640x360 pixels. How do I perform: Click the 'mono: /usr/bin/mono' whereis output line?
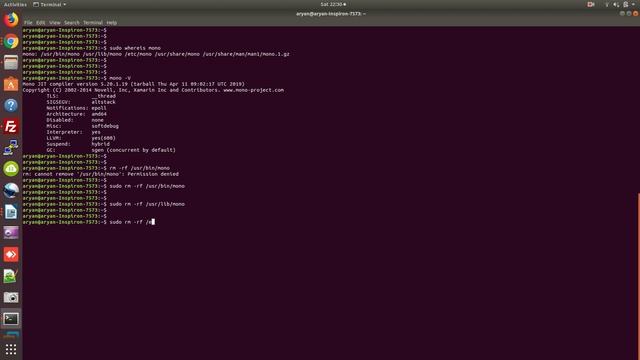(156, 54)
